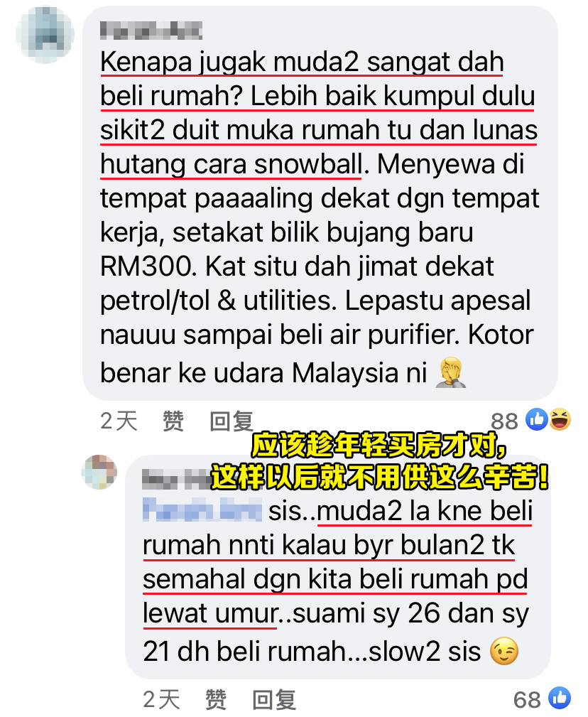Viewport: 588px width, 717px height.
Task: Click the facepalm emoji in the first comment
Action: (451, 372)
